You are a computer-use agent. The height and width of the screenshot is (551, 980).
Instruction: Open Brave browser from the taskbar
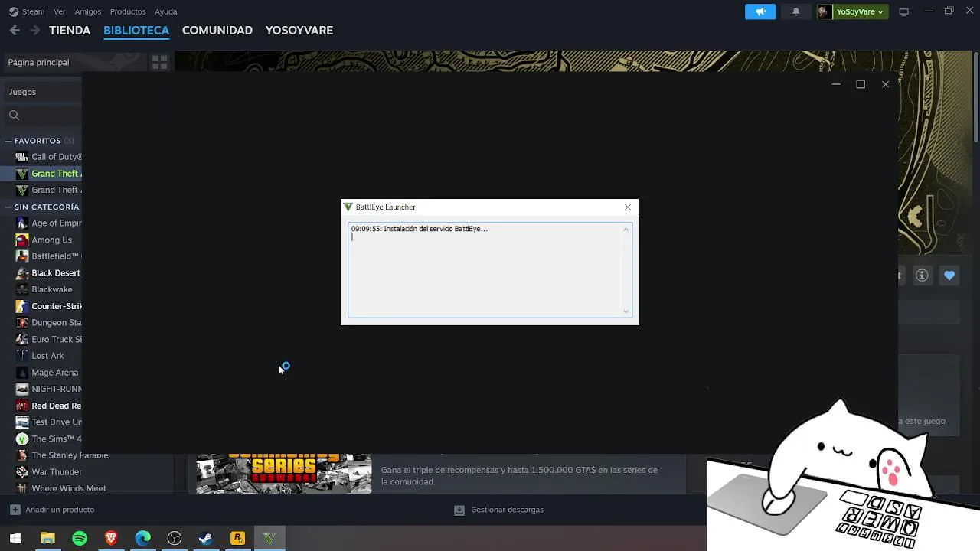coord(111,539)
